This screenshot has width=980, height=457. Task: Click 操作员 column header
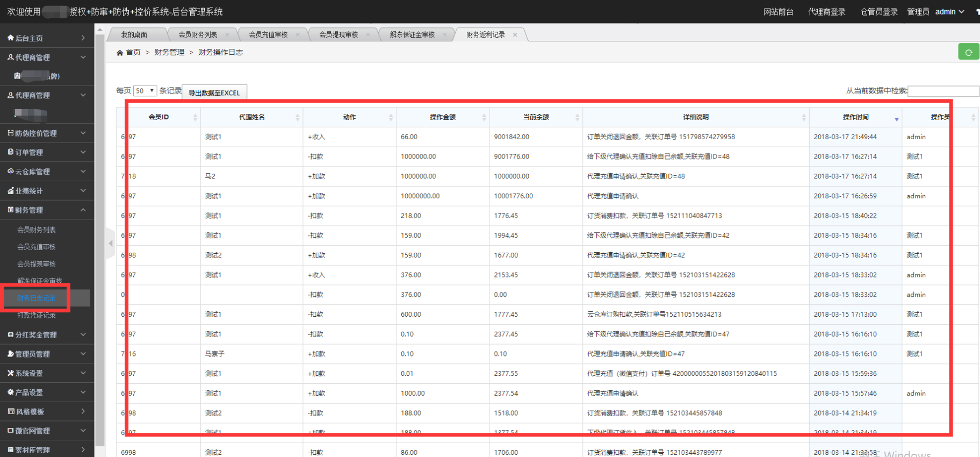[940, 117]
